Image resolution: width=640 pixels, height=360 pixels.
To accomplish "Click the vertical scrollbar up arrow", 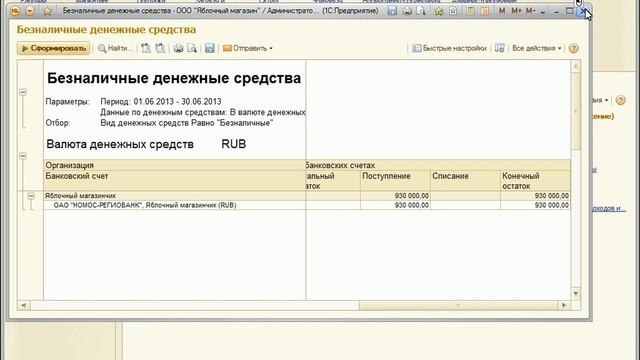I will coord(576,66).
